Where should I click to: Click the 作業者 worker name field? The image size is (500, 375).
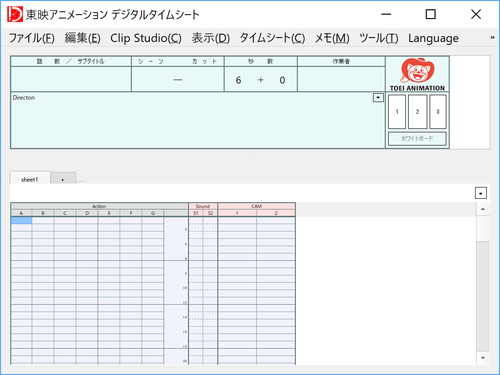click(341, 79)
